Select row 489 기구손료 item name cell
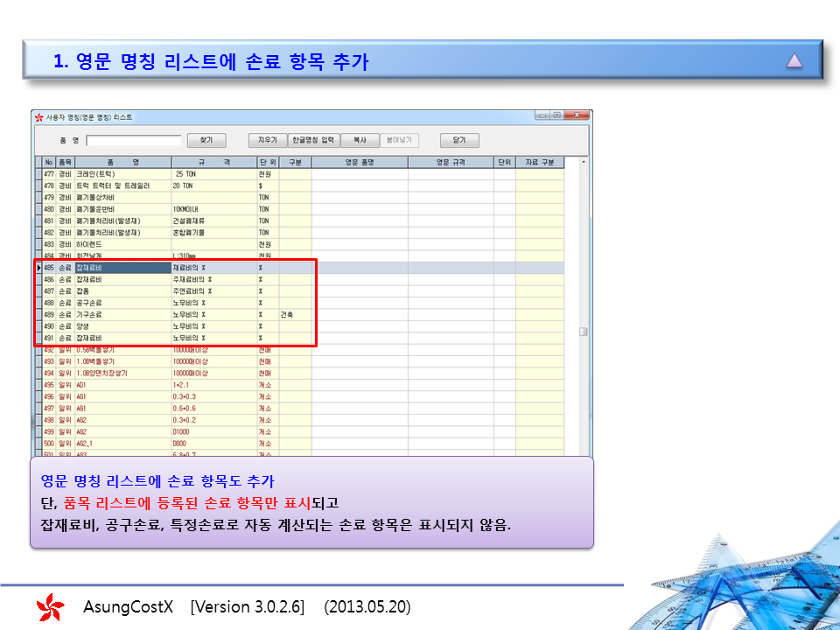The width and height of the screenshot is (840, 630). click(x=122, y=313)
